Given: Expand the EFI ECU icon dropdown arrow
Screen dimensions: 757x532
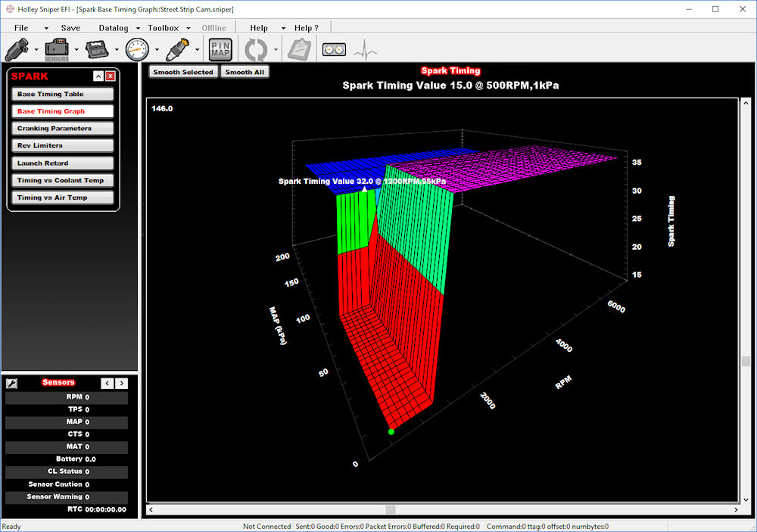Looking at the screenshot, I should pyautogui.click(x=117, y=50).
